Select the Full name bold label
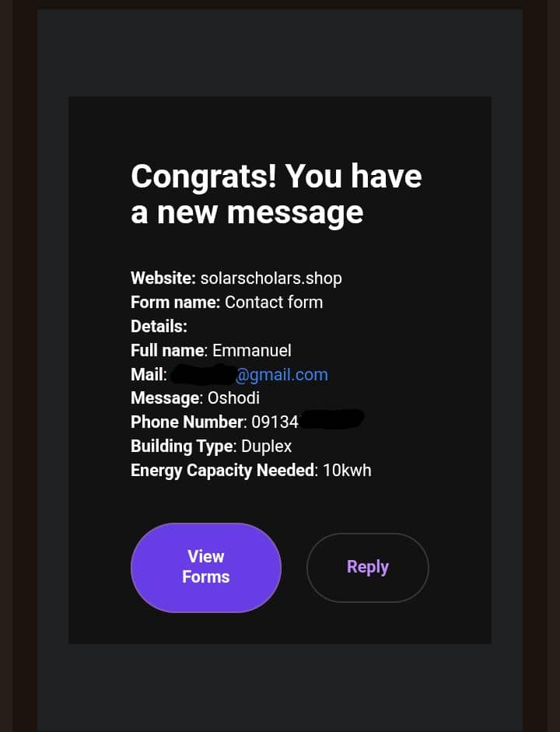Image resolution: width=560 pixels, height=732 pixels. (167, 350)
